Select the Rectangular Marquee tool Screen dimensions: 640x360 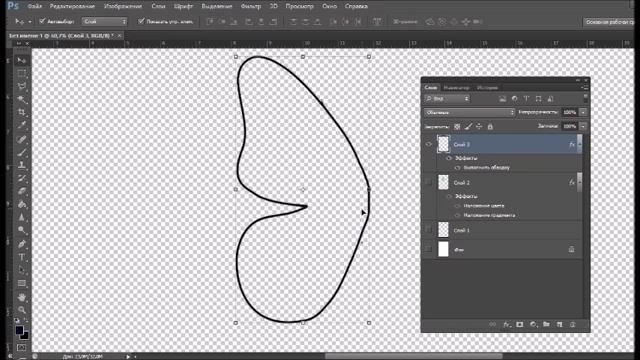click(x=21, y=73)
